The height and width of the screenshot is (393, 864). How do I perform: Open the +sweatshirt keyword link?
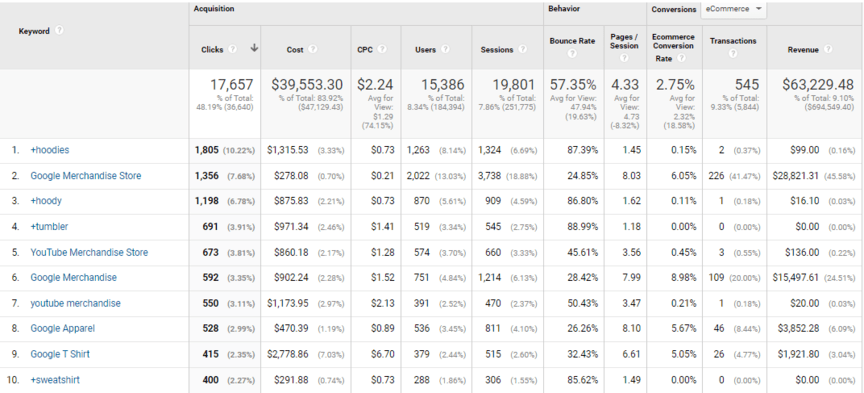pyautogui.click(x=55, y=380)
